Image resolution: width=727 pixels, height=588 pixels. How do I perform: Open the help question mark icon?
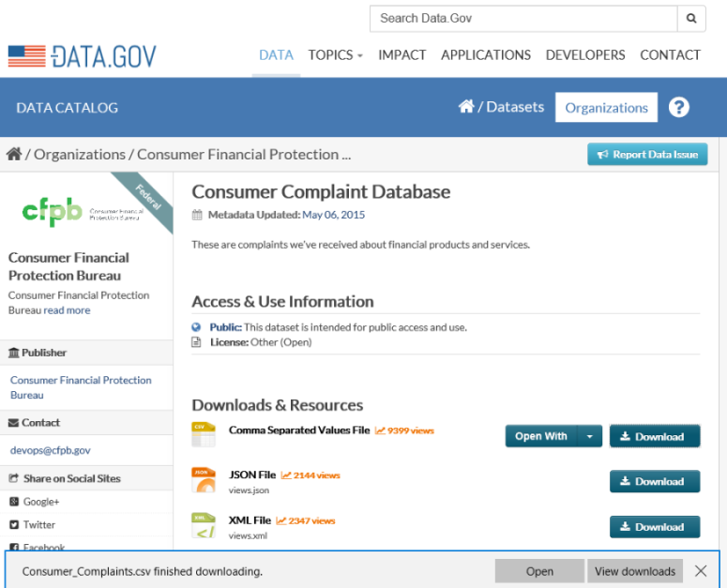[679, 108]
